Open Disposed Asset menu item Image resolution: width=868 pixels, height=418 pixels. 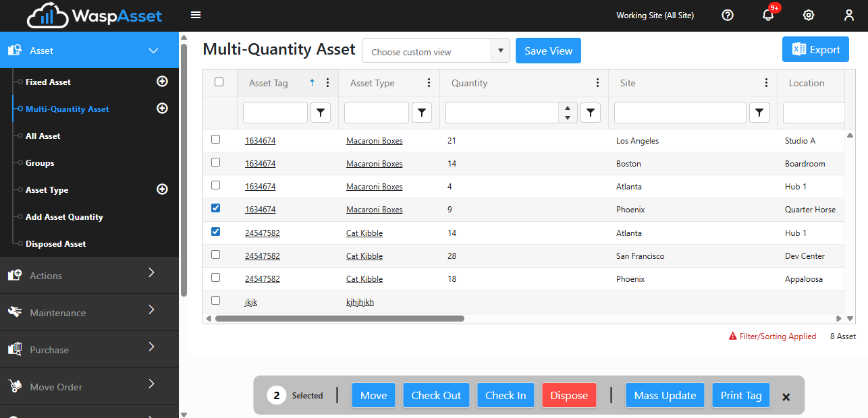click(55, 243)
